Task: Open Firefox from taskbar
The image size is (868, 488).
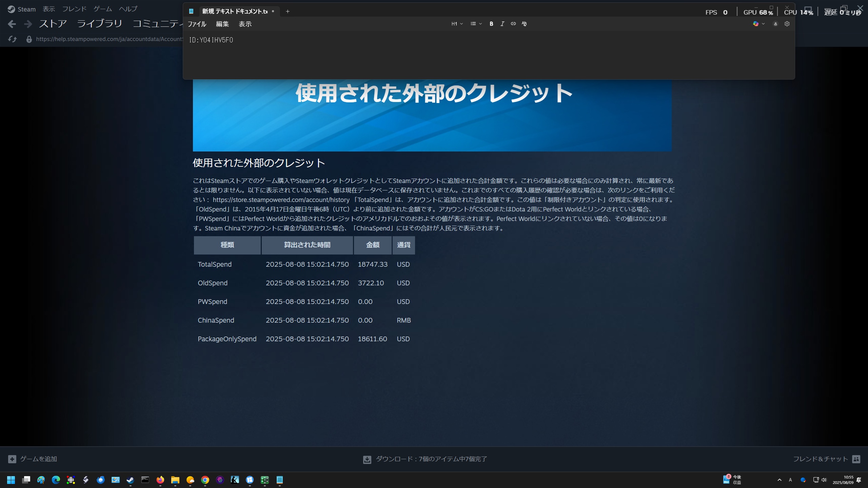Action: (160, 480)
